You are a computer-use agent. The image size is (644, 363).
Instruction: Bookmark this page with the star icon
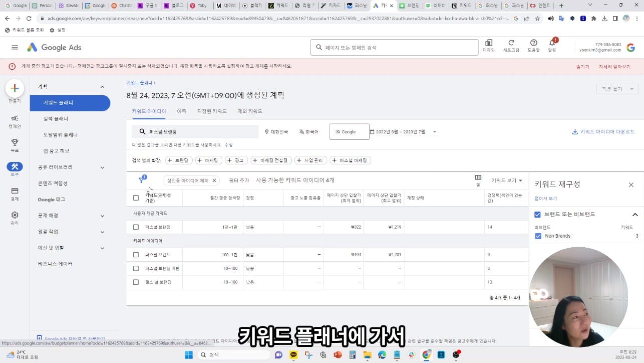[537, 19]
